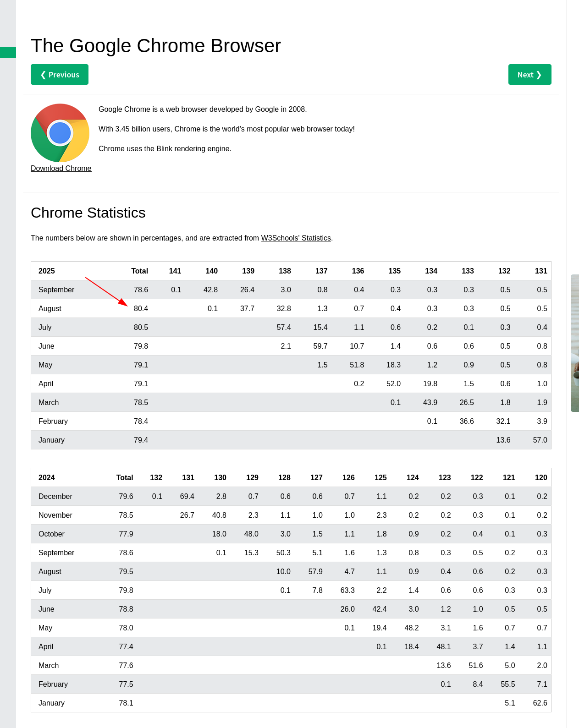Click the Next navigation button
This screenshot has width=579, height=728.
(529, 74)
